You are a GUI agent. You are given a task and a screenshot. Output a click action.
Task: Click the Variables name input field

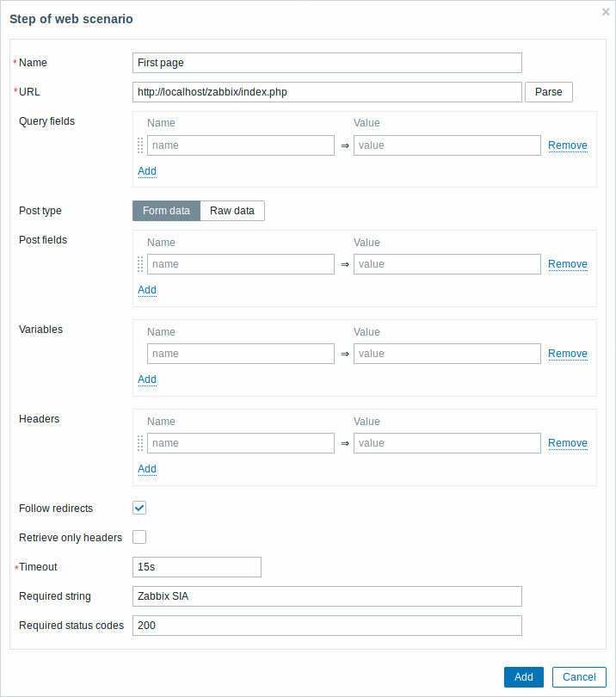point(241,354)
